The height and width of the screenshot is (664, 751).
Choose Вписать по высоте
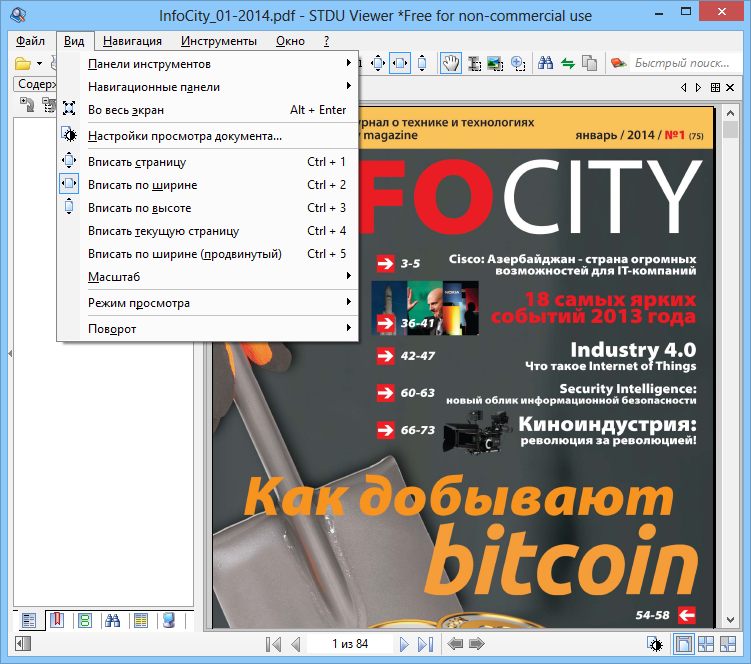(x=207, y=208)
